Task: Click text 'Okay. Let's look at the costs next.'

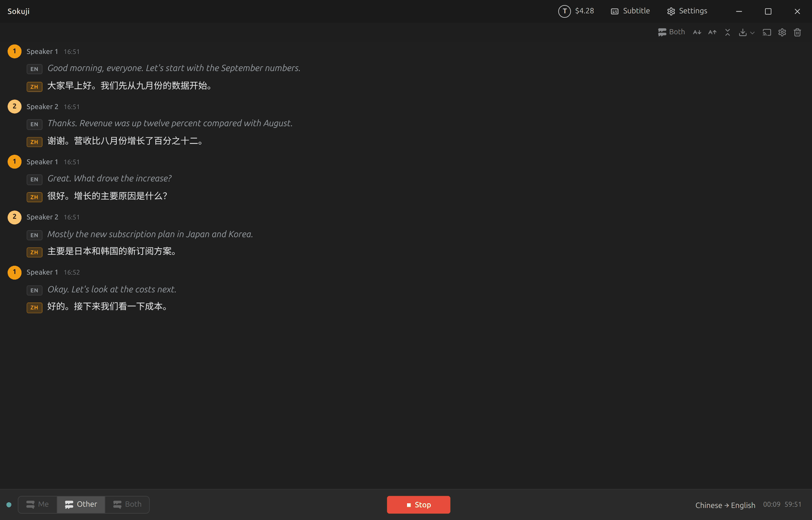Action: pyautogui.click(x=112, y=290)
